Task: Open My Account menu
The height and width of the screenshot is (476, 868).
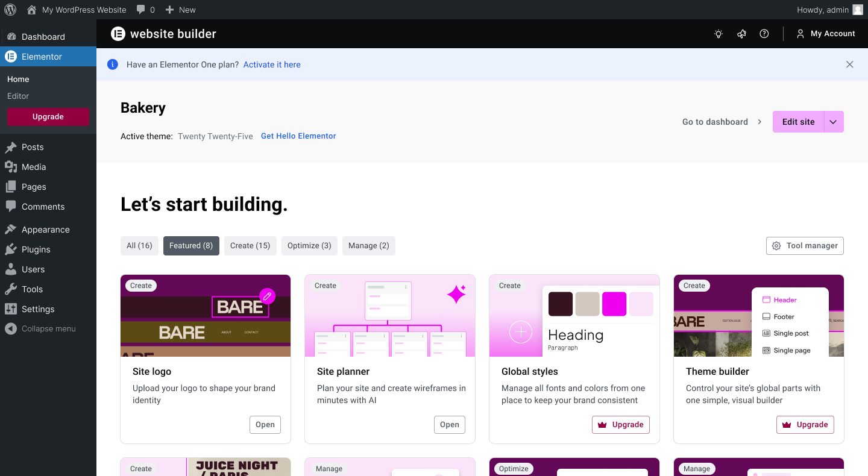Action: pos(825,34)
